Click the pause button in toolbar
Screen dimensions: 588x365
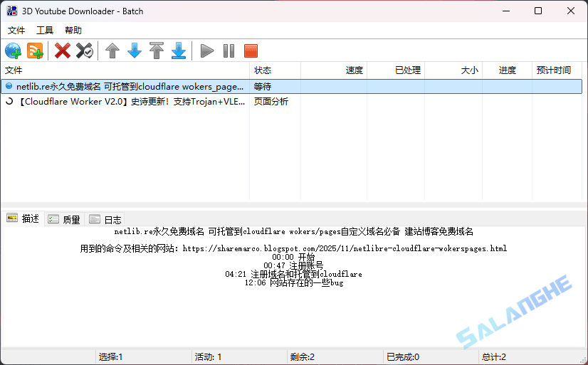[x=229, y=51]
